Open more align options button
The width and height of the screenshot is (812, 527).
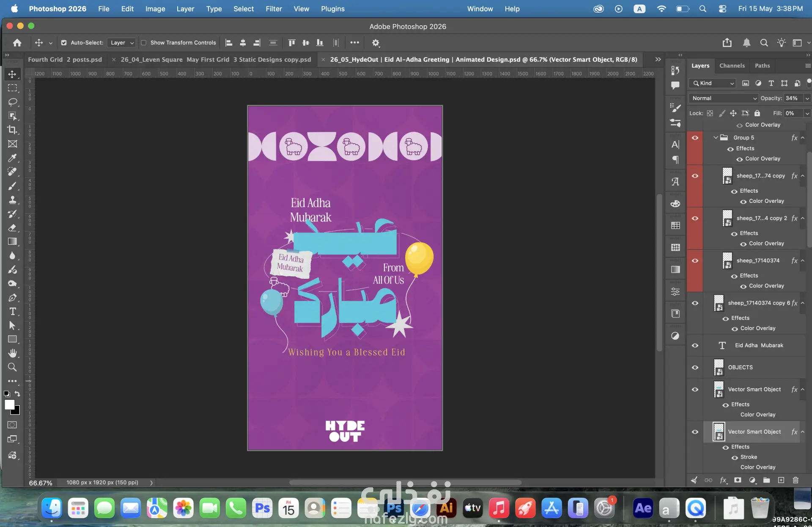point(354,43)
